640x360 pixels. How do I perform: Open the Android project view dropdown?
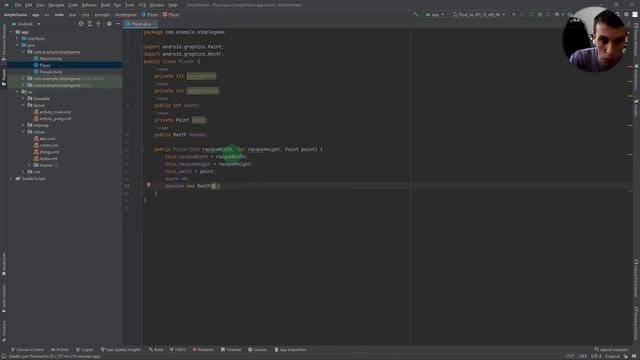click(x=27, y=24)
